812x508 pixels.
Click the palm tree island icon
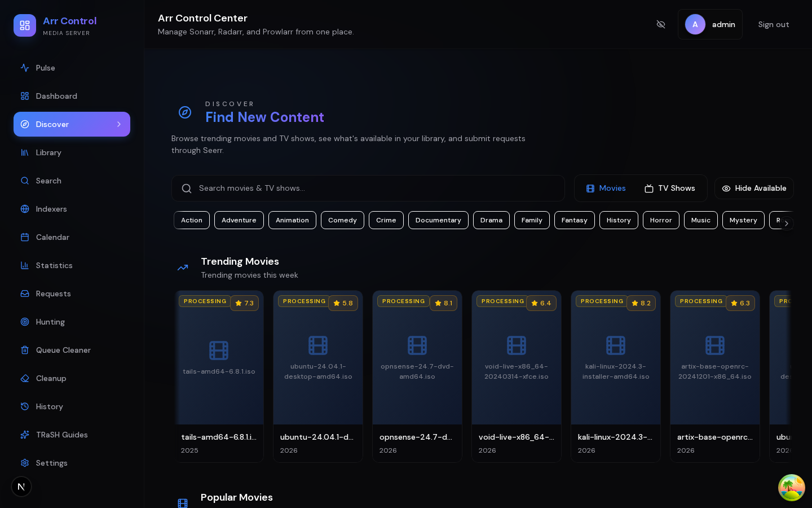792,488
